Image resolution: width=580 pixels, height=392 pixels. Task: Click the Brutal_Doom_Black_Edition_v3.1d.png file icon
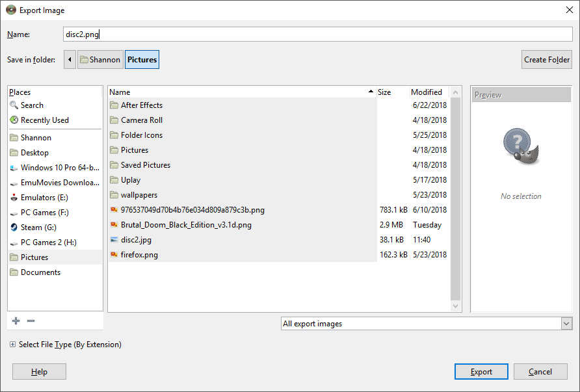click(114, 224)
